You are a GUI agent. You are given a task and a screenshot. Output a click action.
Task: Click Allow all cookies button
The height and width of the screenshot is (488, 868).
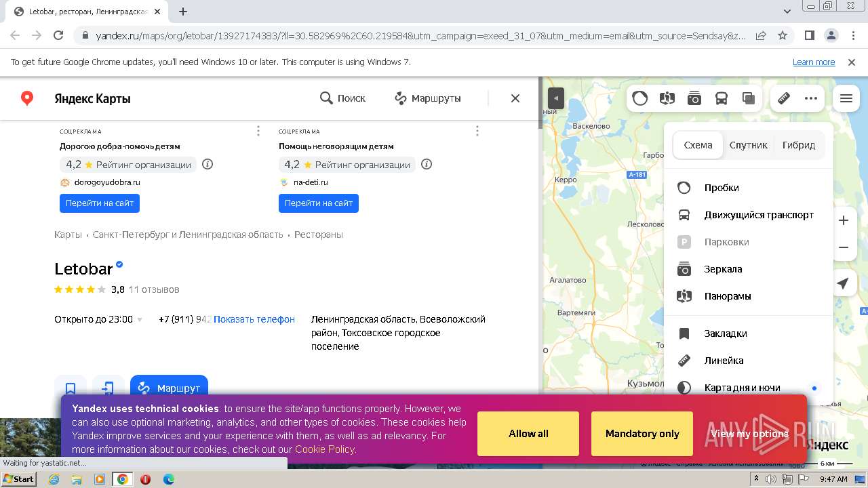pos(528,434)
